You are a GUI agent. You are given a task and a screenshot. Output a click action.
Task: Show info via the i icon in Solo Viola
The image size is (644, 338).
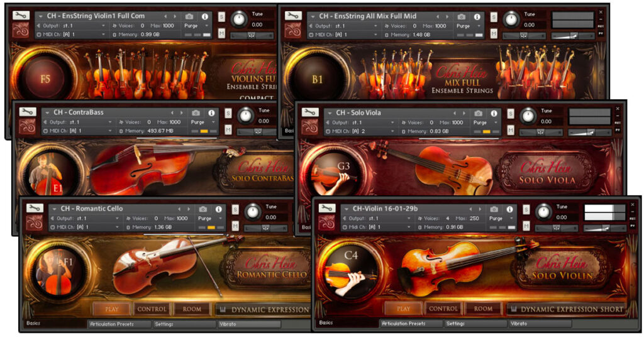tap(494, 113)
